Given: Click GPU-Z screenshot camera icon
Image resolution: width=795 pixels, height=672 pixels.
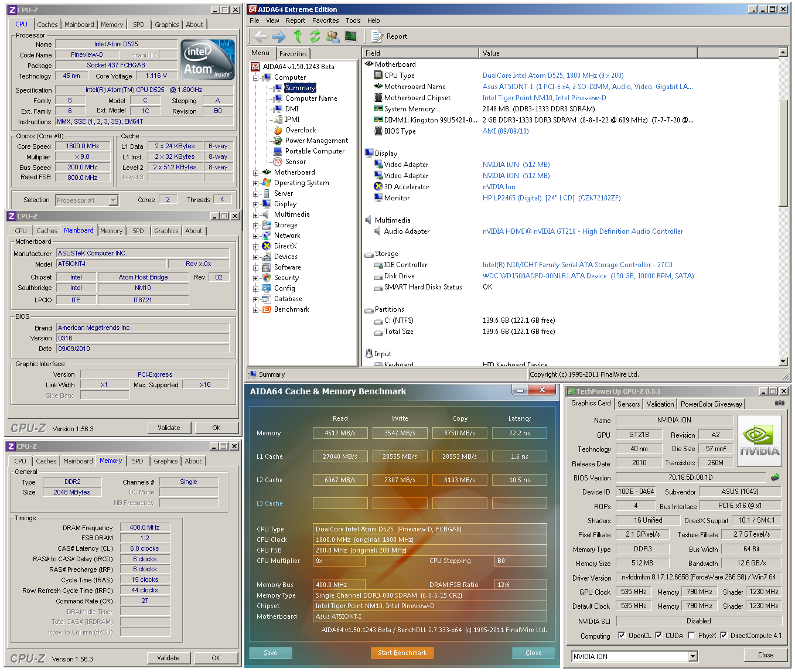Looking at the screenshot, I should [x=779, y=403].
